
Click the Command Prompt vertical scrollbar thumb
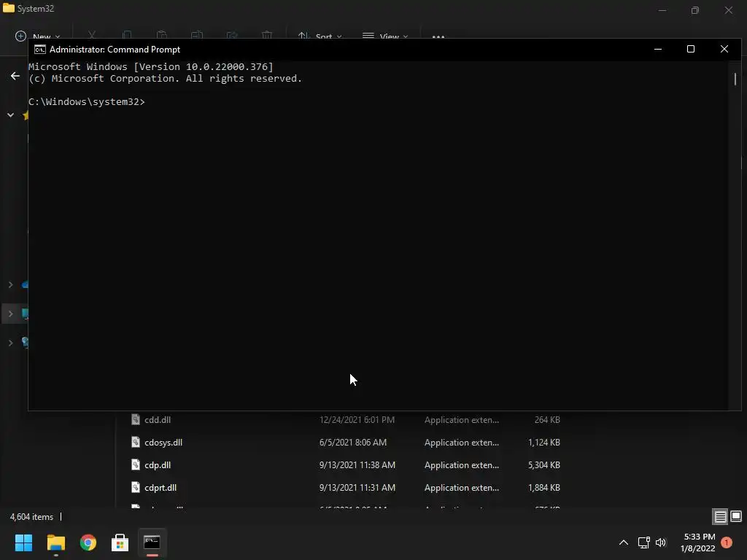pyautogui.click(x=735, y=79)
